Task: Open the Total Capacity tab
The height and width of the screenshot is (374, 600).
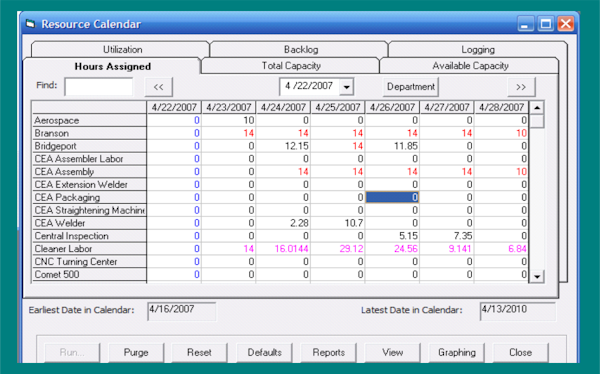Action: tap(290, 66)
